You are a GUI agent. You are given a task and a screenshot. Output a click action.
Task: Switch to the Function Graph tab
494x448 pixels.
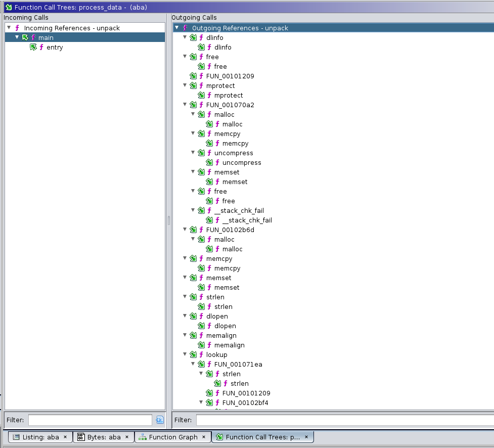point(173,437)
